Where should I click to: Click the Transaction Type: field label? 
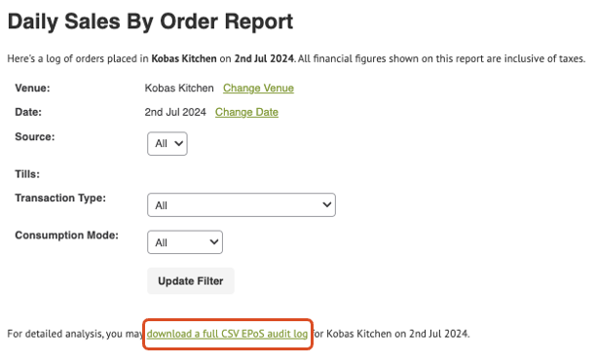[60, 198]
